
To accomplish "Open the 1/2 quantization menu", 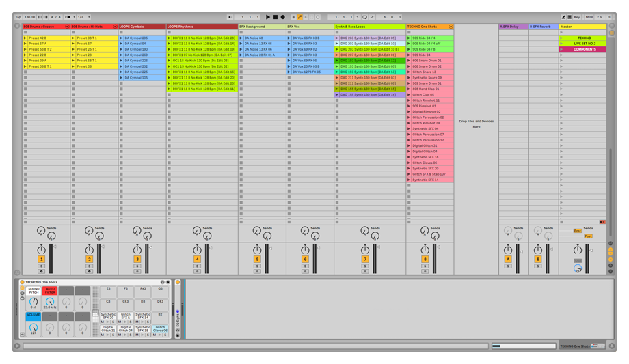I will click(x=83, y=17).
